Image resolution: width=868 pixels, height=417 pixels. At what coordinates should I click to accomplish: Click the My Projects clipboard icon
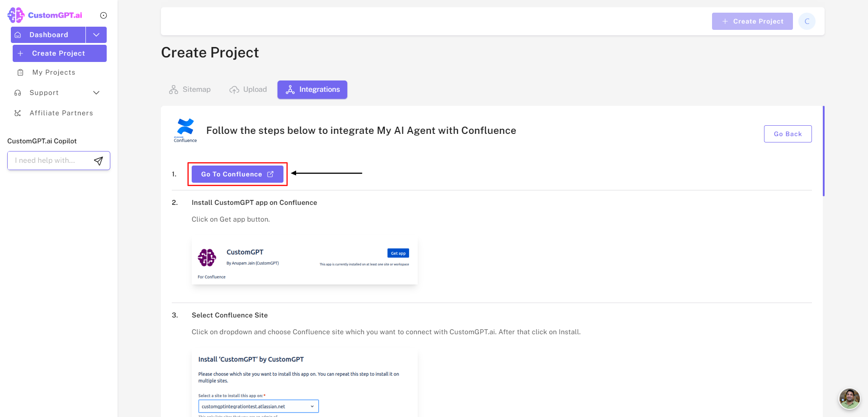tap(20, 72)
